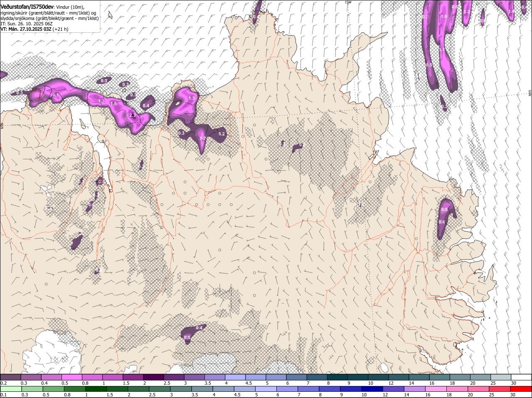
Task: Click the 2.3 precipitation value on the map
Action: pyautogui.click(x=133, y=115)
